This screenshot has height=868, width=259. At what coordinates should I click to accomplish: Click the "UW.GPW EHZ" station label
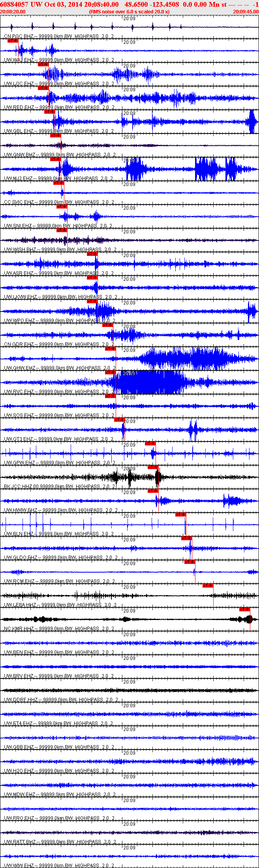19,463
